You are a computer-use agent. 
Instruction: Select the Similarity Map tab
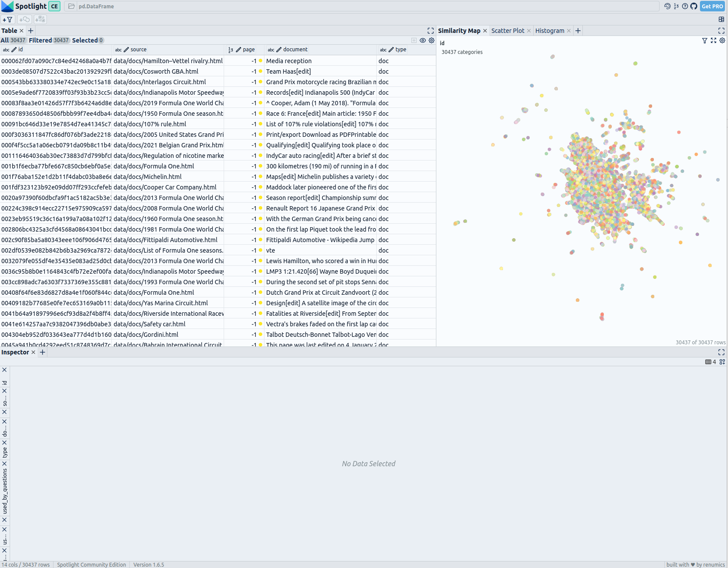tap(459, 31)
